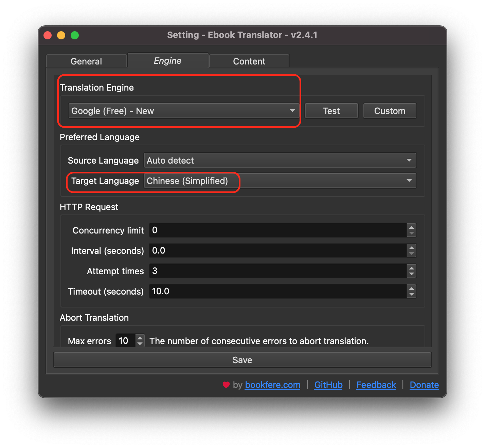
Task: Click the Target Language dropdown chevron
Action: point(409,181)
